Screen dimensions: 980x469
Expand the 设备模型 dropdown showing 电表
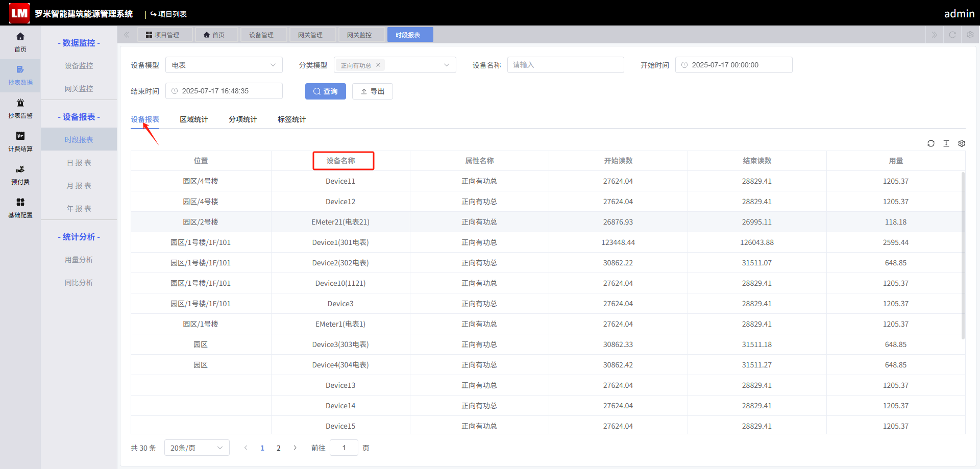tap(224, 65)
